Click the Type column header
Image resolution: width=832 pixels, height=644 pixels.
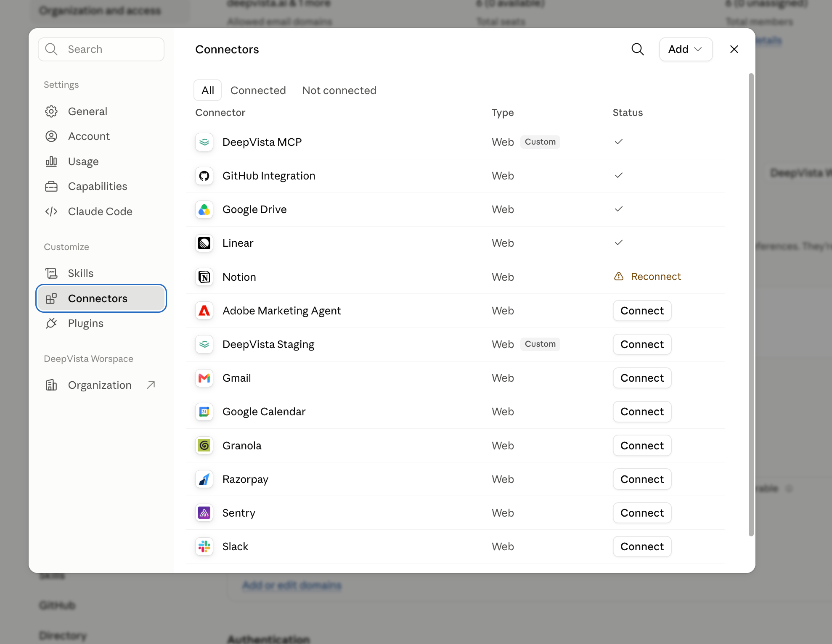pos(503,113)
